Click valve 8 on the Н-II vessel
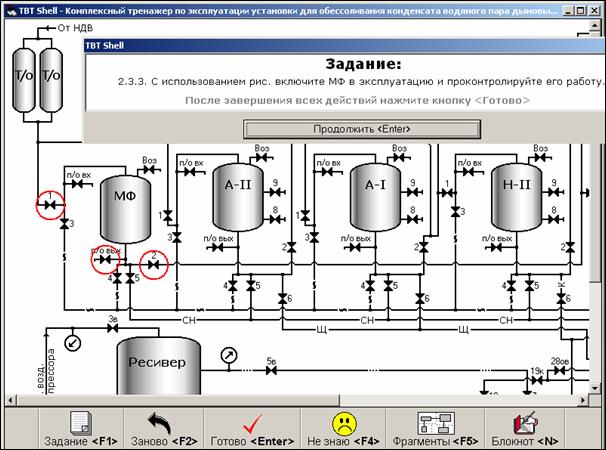The height and width of the screenshot is (450, 606). coord(554,220)
